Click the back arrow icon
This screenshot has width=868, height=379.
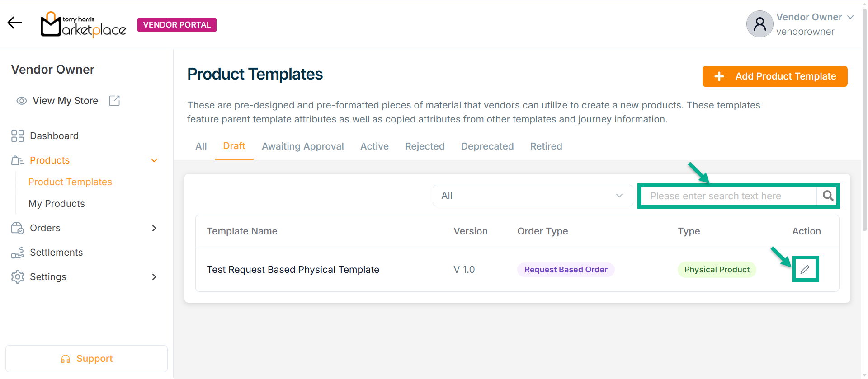[14, 23]
